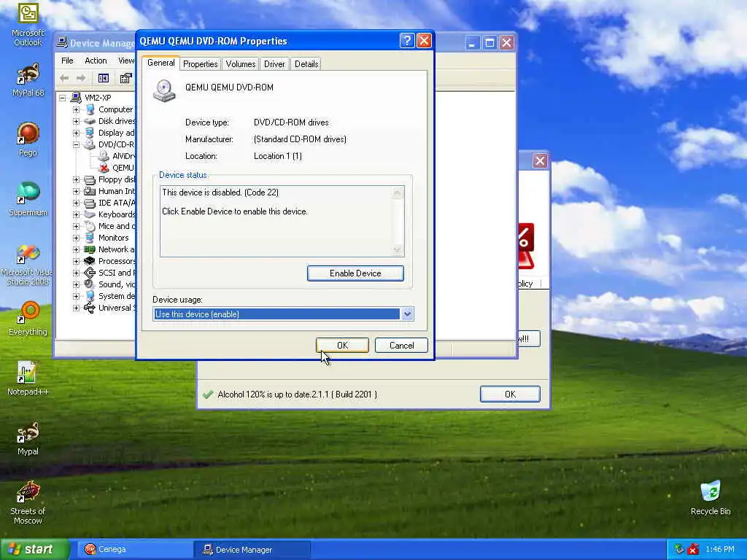This screenshot has height=560, width=747.
Task: Open Streets of Moscow shortcut
Action: pyautogui.click(x=28, y=502)
